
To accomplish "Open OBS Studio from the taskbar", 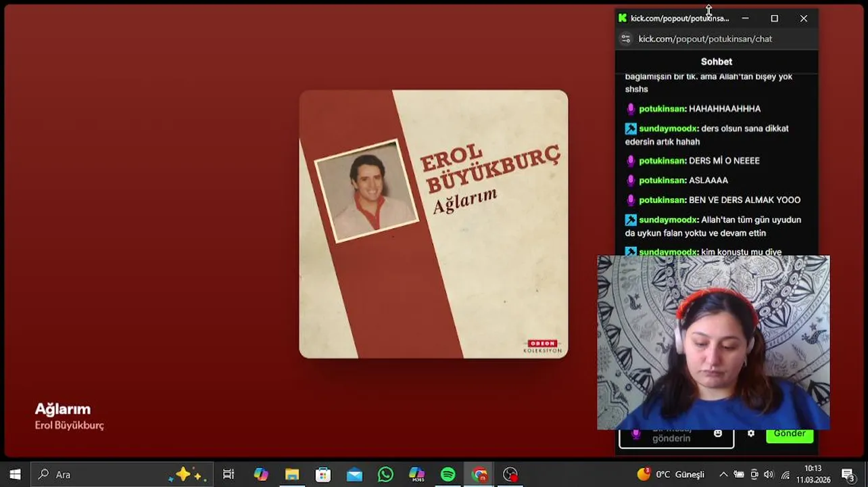I will 510,474.
